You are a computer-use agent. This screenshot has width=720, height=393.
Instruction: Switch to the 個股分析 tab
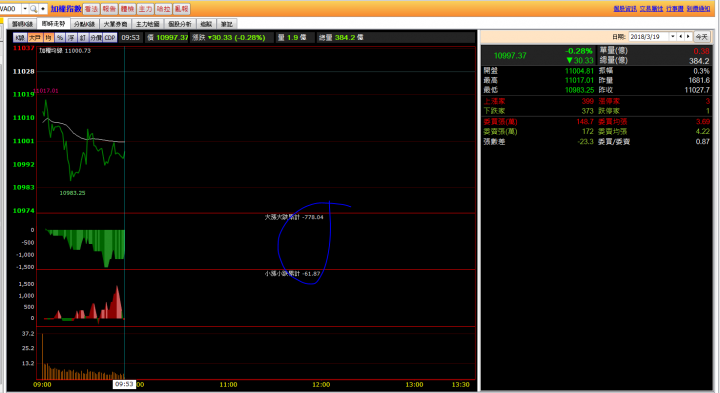click(x=180, y=24)
